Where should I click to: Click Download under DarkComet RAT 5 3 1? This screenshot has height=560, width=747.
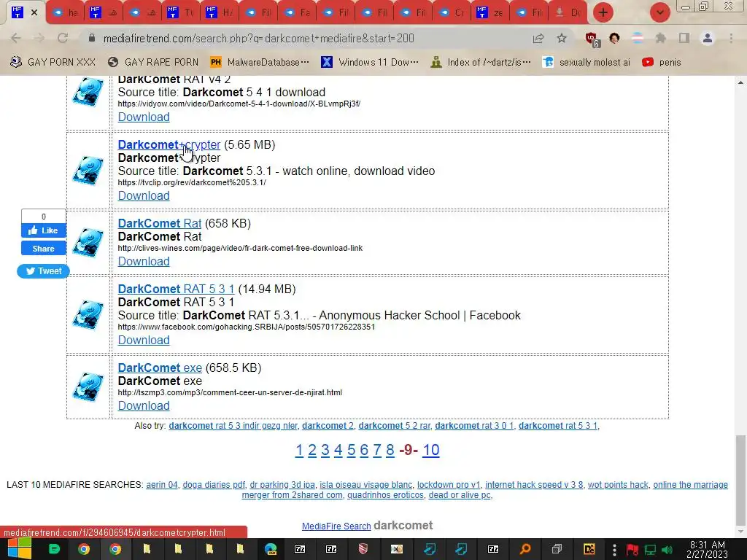point(144,340)
